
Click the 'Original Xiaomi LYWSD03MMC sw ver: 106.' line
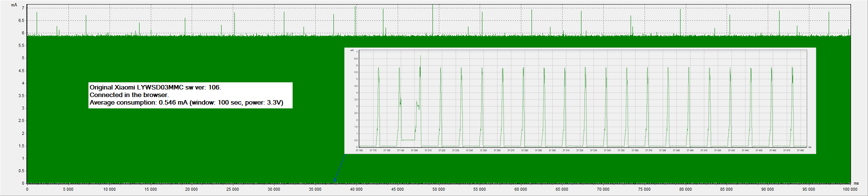tap(155, 87)
